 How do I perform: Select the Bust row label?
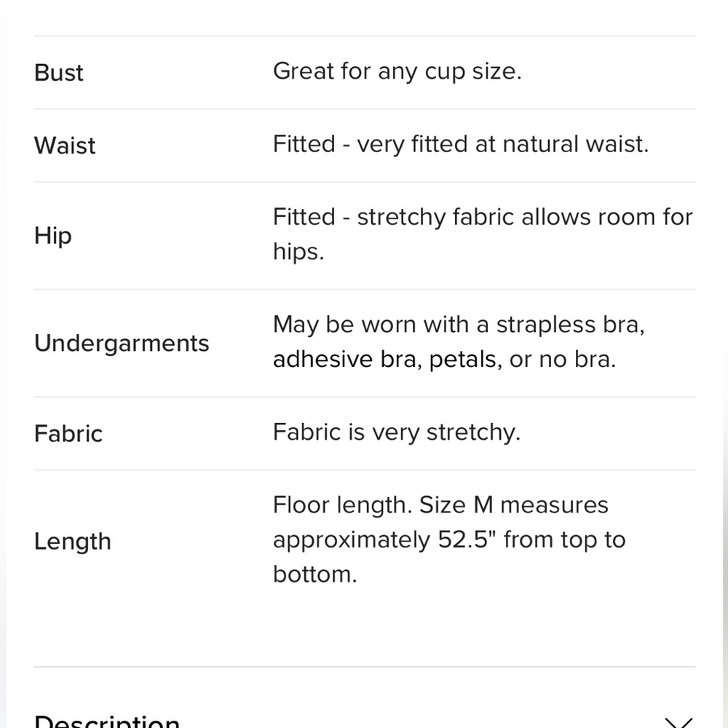58,73
